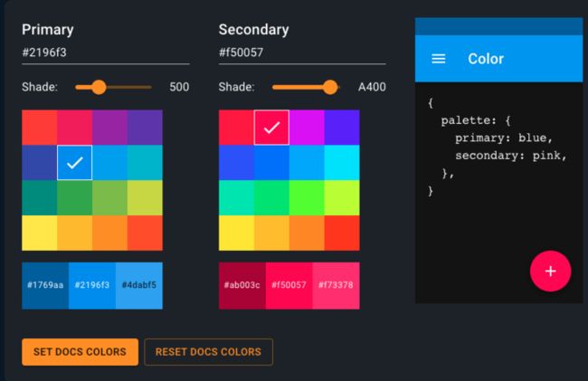The image size is (588, 381).
Task: Choose the teal swatch in Primary grid
Action: point(40,197)
